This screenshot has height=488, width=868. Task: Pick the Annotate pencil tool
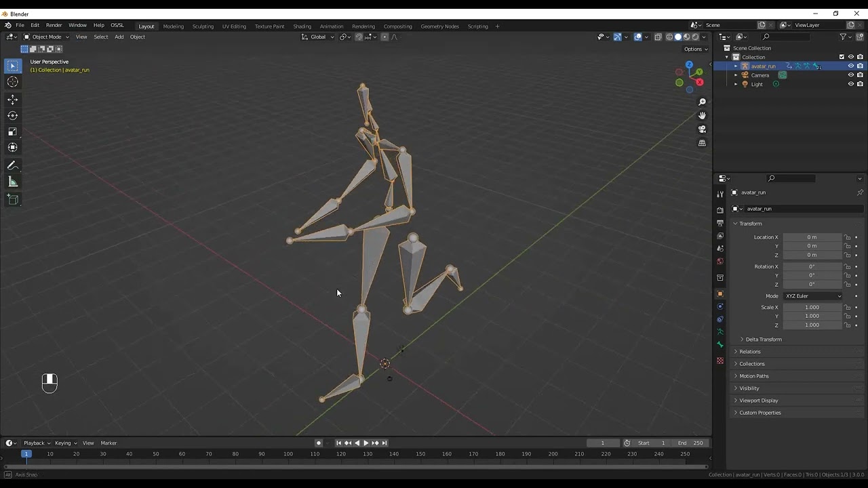(x=13, y=166)
